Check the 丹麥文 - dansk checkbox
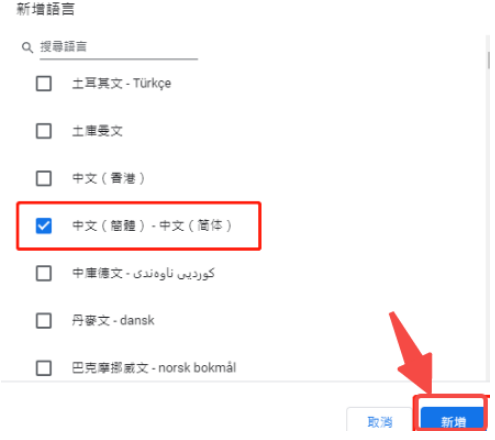The width and height of the screenshot is (495, 440). pos(44,321)
